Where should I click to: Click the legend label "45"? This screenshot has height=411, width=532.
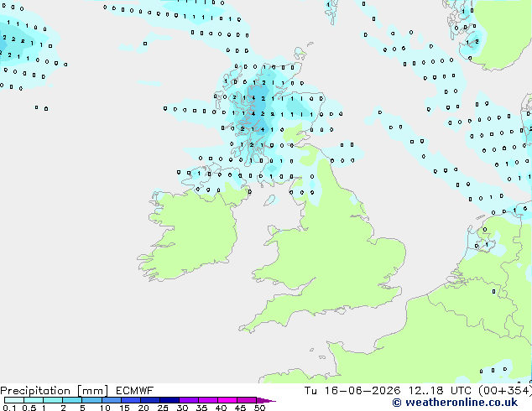click(x=240, y=408)
